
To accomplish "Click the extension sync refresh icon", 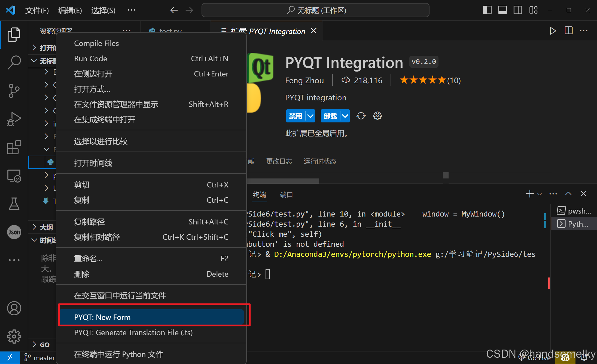I will pos(361,116).
